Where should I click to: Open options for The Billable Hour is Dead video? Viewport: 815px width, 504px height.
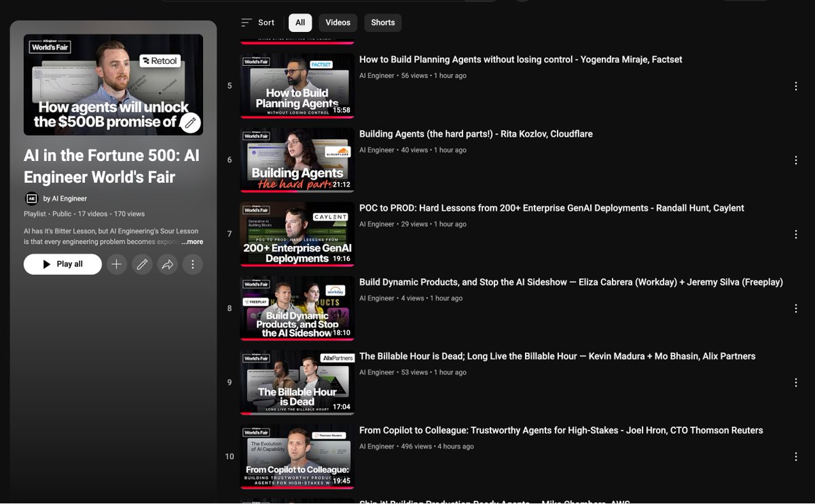click(796, 382)
